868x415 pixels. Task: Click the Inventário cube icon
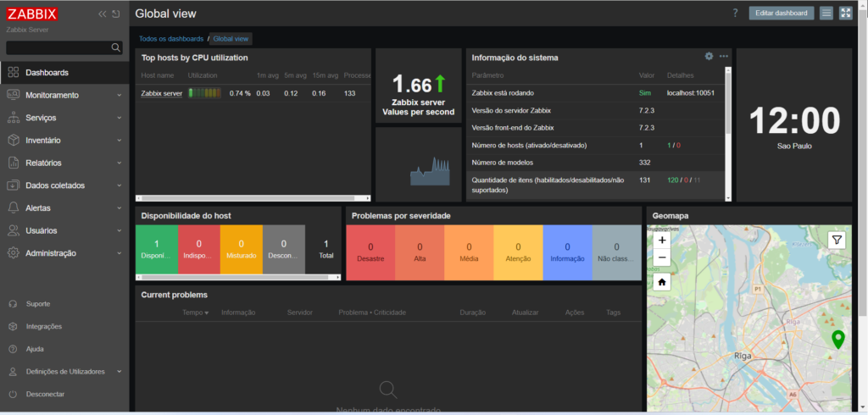(14, 141)
